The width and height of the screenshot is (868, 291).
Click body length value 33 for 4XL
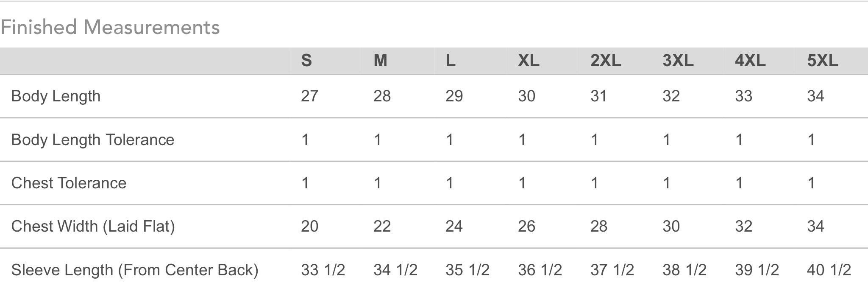(x=743, y=96)
